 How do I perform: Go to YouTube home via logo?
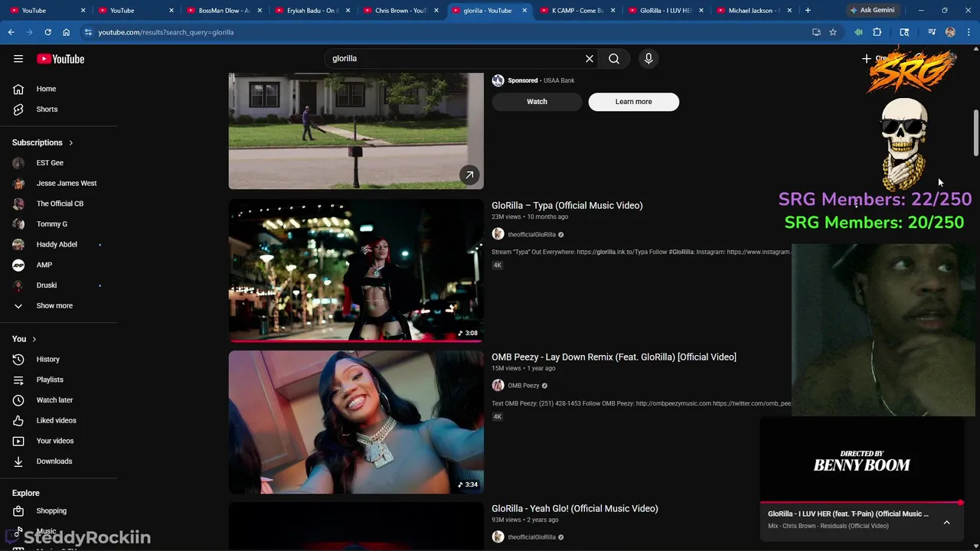coord(60,59)
